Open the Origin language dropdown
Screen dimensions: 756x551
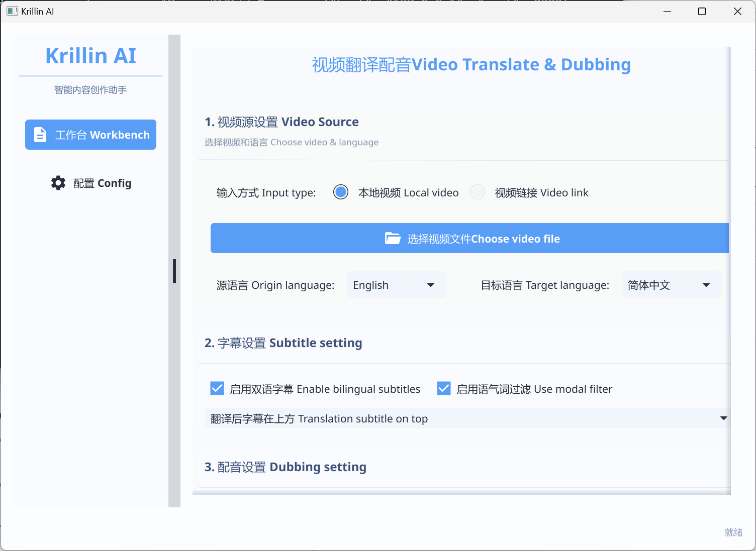click(396, 285)
